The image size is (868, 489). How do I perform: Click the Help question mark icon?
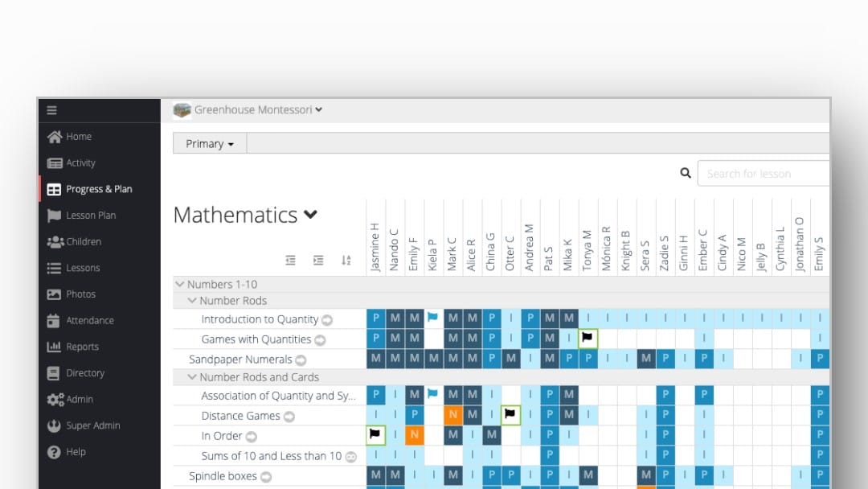coord(54,452)
